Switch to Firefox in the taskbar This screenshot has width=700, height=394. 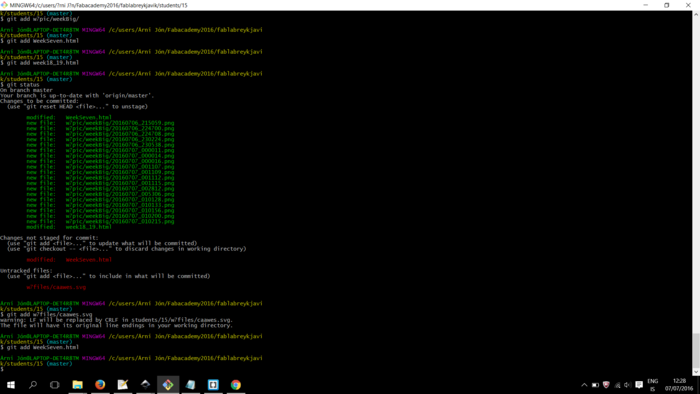point(100,385)
